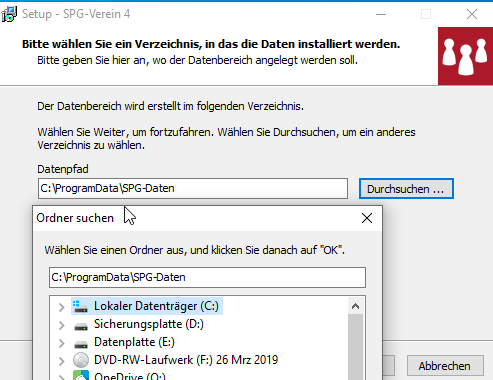Click the setup installer icon in title bar
This screenshot has width=493, height=380.
[x=9, y=14]
